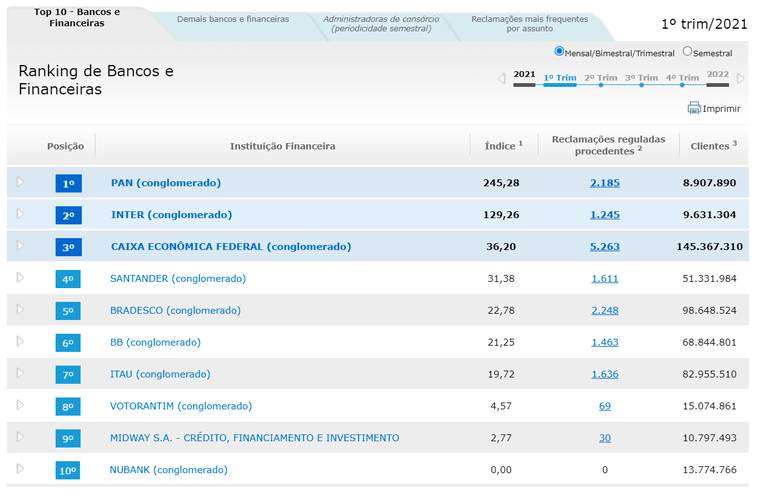This screenshot has height=500, width=759.
Task: Click the client count 145.367.310
Action: click(709, 247)
